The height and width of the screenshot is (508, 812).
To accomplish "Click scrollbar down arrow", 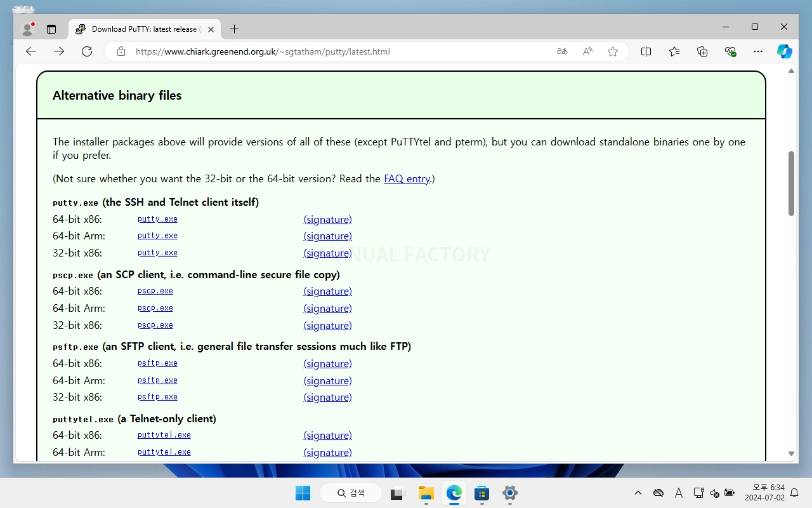I will (791, 453).
